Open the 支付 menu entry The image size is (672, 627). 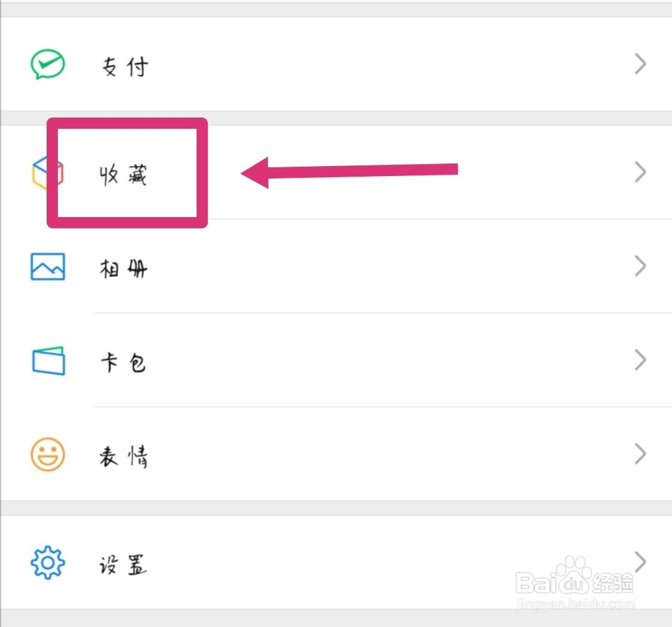[336, 65]
